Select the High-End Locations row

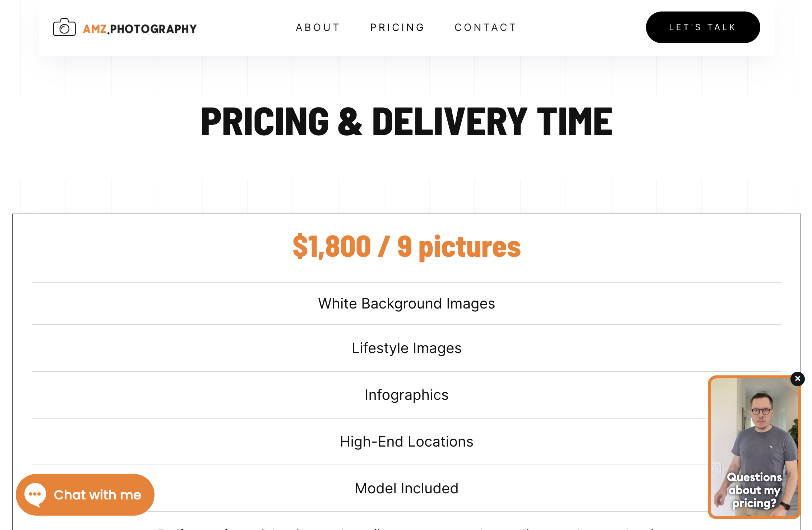(406, 442)
